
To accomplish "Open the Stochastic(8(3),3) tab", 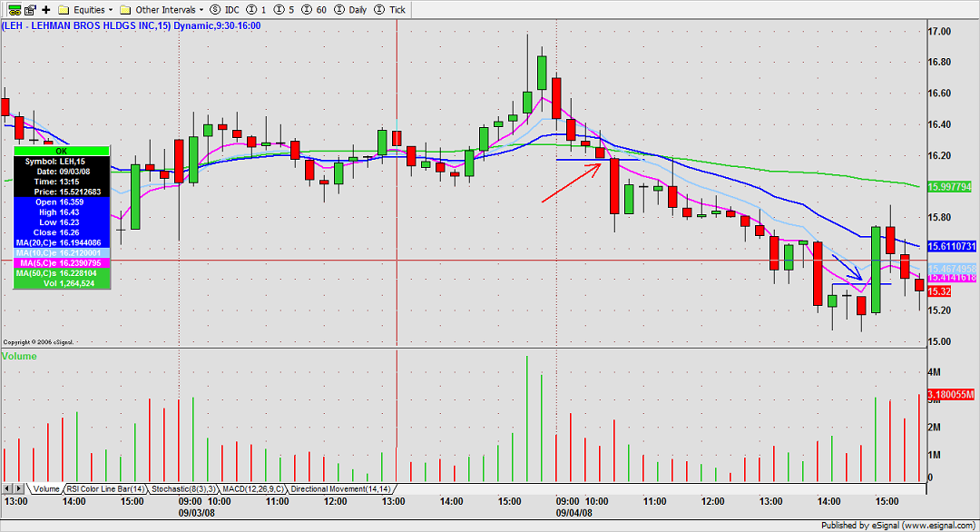I will pos(183,488).
